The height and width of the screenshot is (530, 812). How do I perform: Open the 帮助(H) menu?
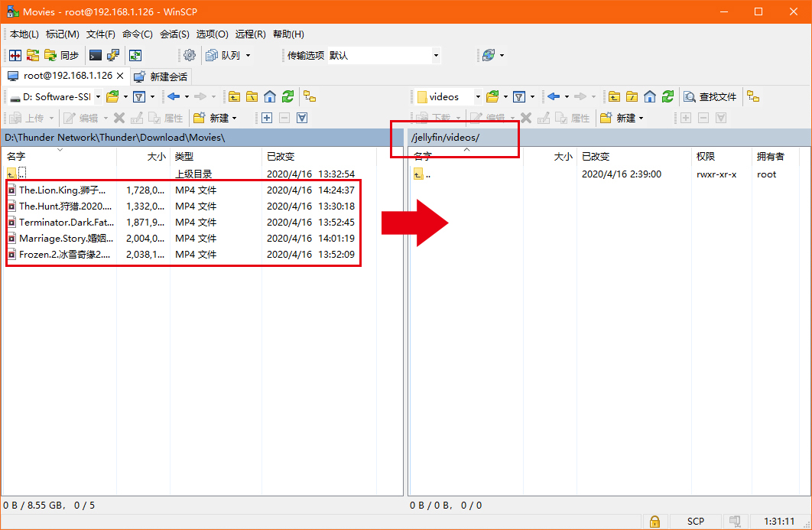coord(288,34)
